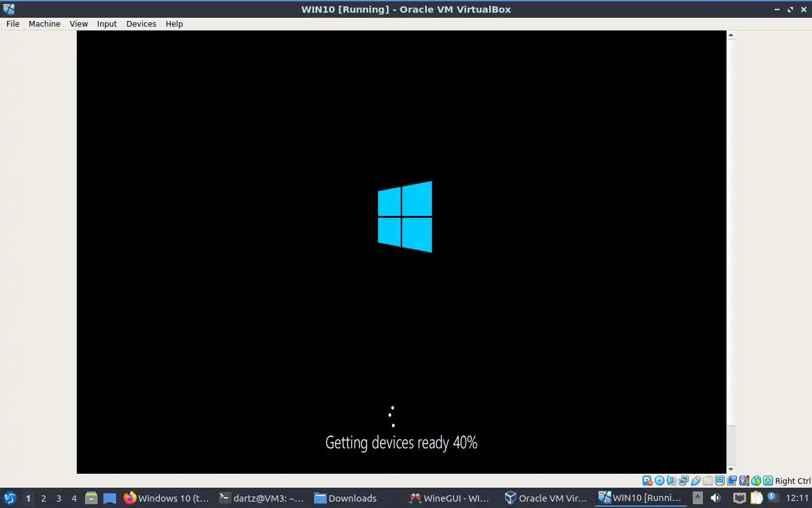Image resolution: width=812 pixels, height=508 pixels.
Task: Click the optical drive status icon
Action: 659,481
